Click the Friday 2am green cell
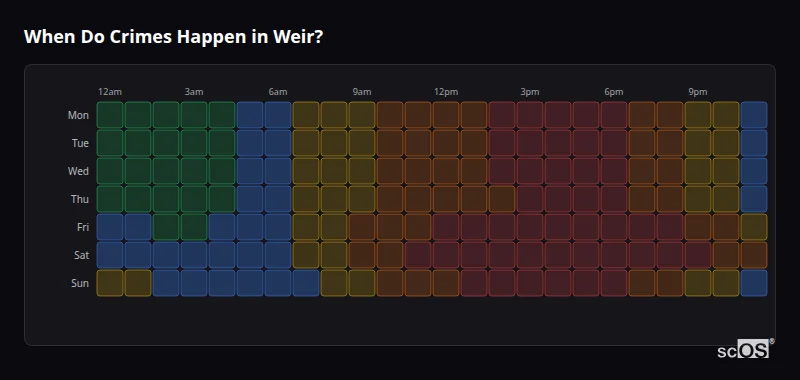Viewport: 800px width, 380px height. pyautogui.click(x=166, y=227)
